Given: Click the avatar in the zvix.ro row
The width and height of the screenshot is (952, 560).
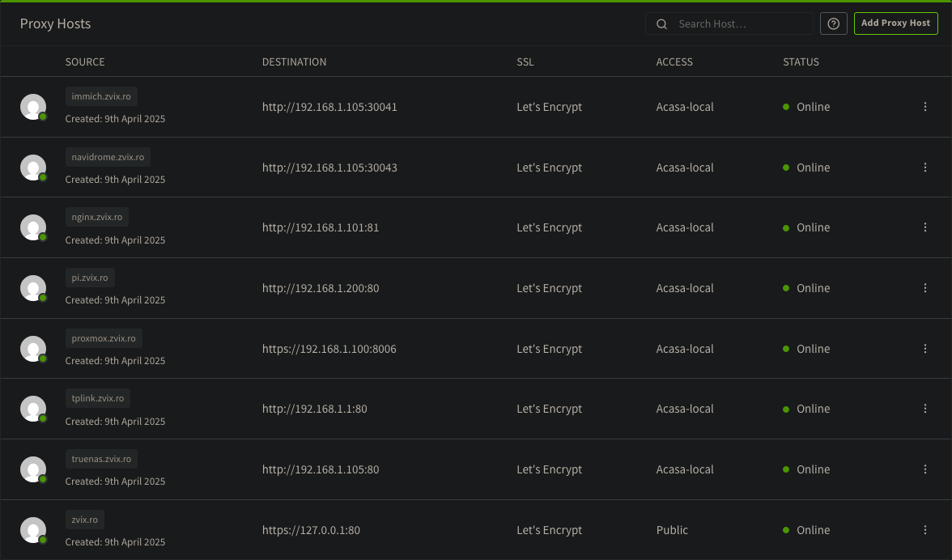Looking at the screenshot, I should (33, 530).
